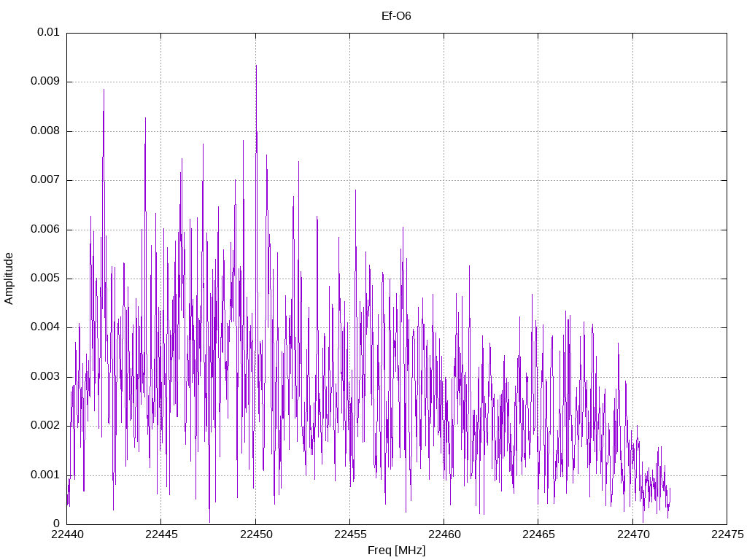Click the y-axis tick label 0.001

pos(45,475)
